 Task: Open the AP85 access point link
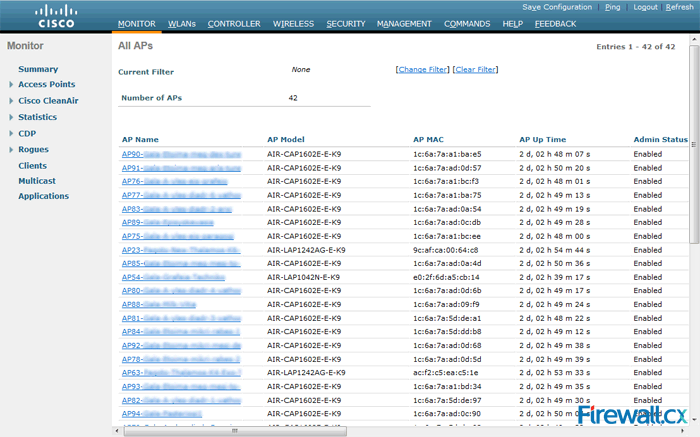[181, 264]
